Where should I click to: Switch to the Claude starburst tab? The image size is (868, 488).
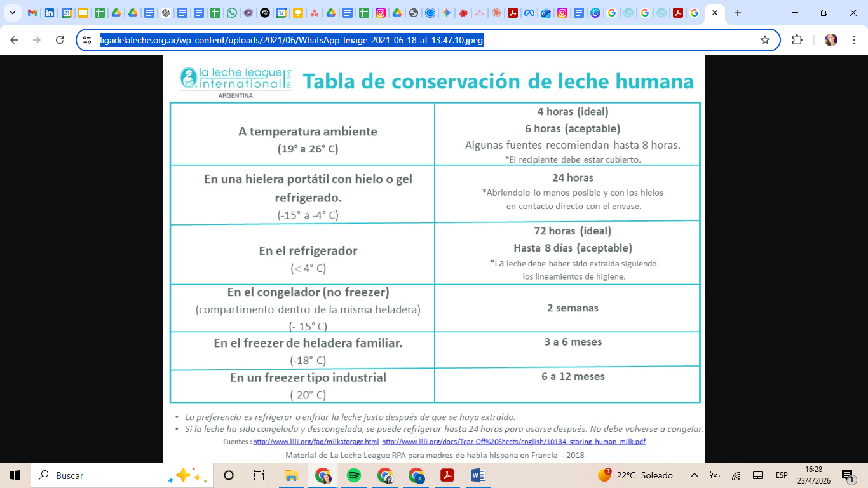pyautogui.click(x=496, y=13)
